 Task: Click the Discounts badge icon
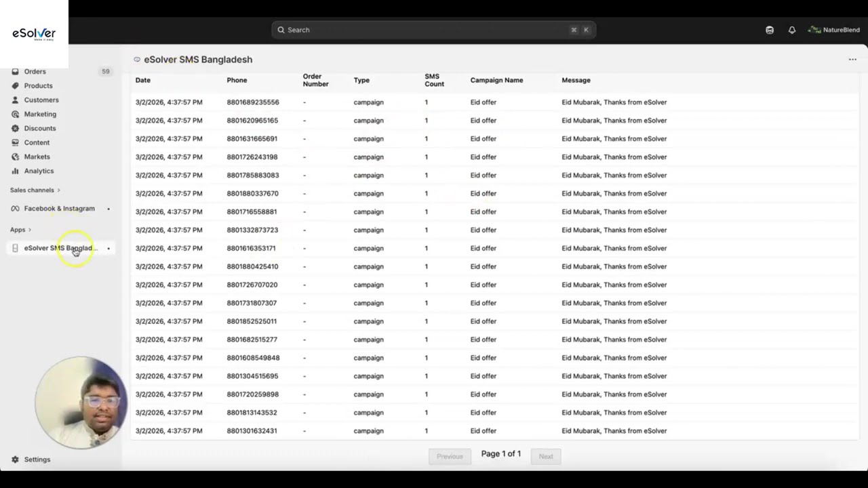(x=15, y=128)
